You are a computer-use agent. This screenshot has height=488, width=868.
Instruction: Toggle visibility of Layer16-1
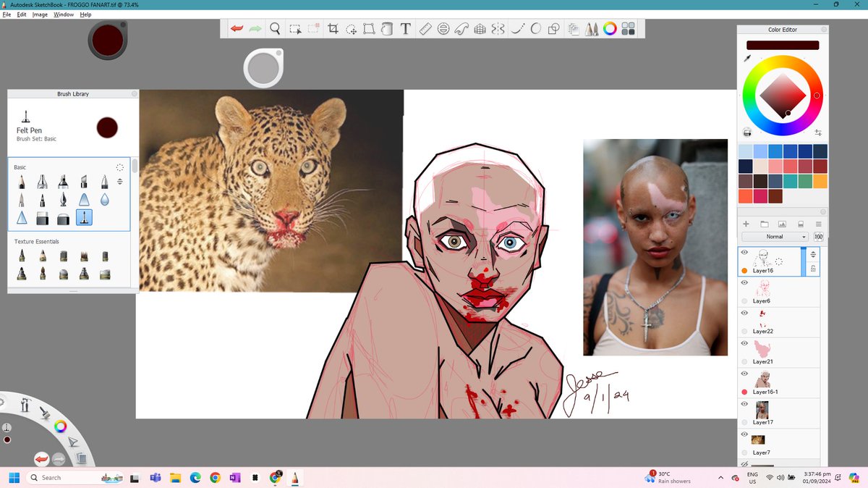tap(744, 374)
